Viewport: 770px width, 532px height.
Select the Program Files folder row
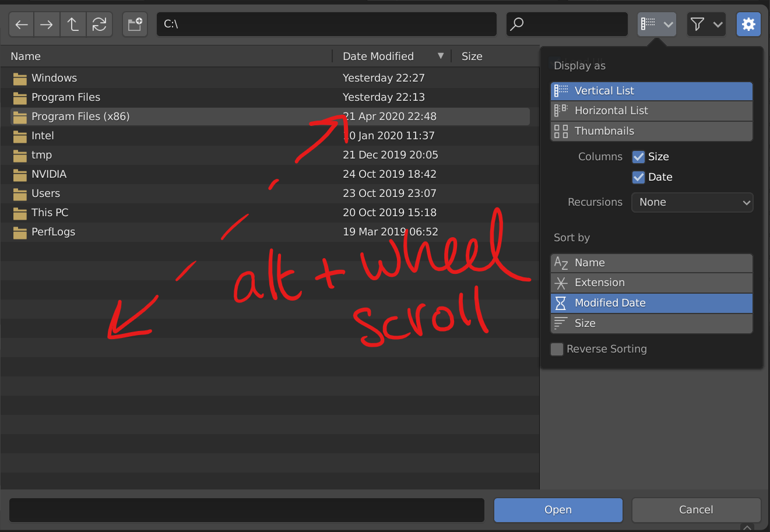(x=270, y=97)
